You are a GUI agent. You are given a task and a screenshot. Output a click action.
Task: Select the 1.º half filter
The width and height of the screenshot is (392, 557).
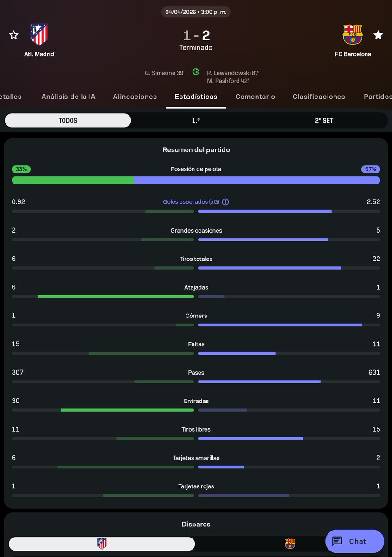coord(196,120)
